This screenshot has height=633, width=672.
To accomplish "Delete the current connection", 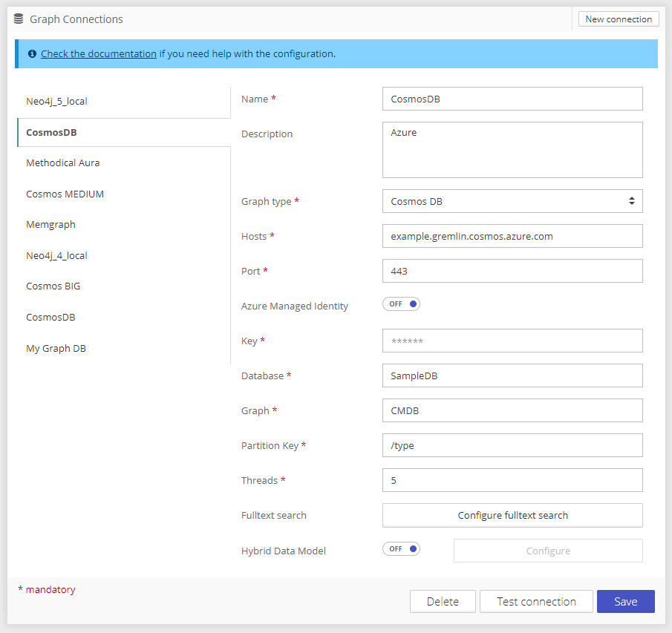I will (x=443, y=602).
